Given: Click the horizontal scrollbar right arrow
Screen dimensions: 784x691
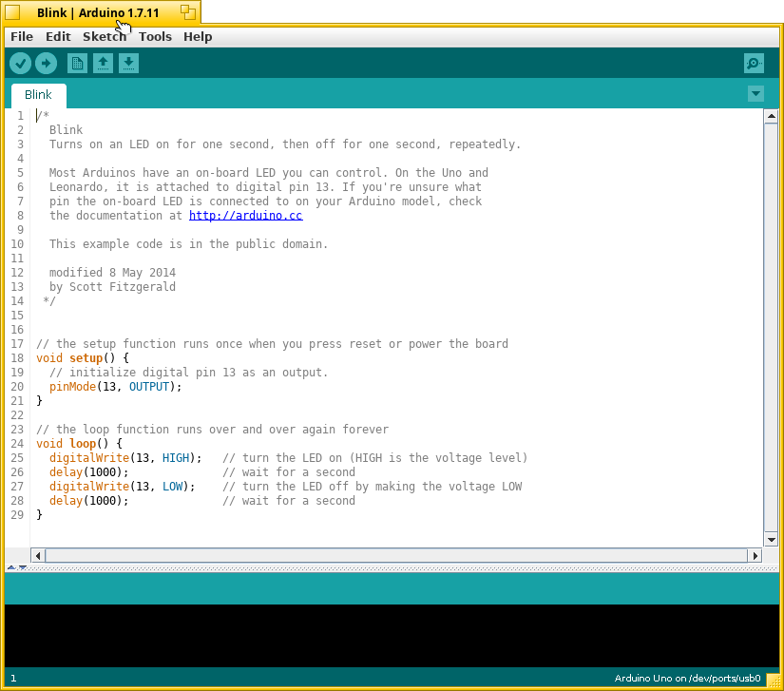Looking at the screenshot, I should pyautogui.click(x=755, y=555).
